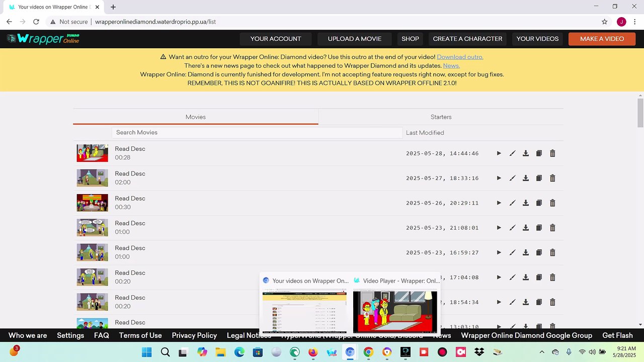The height and width of the screenshot is (362, 644).
Task: Open the Settings footer link
Action: (x=70, y=335)
